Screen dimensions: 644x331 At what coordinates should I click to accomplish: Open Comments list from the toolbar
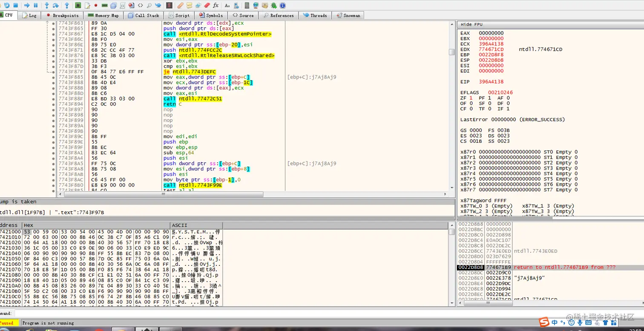[x=189, y=5]
